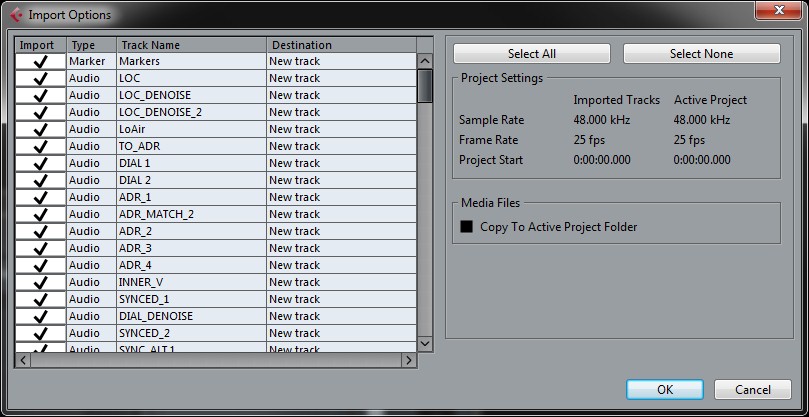Viewport: 809px width, 417px height.
Task: Click the track list scroll down arrow
Action: tap(425, 343)
